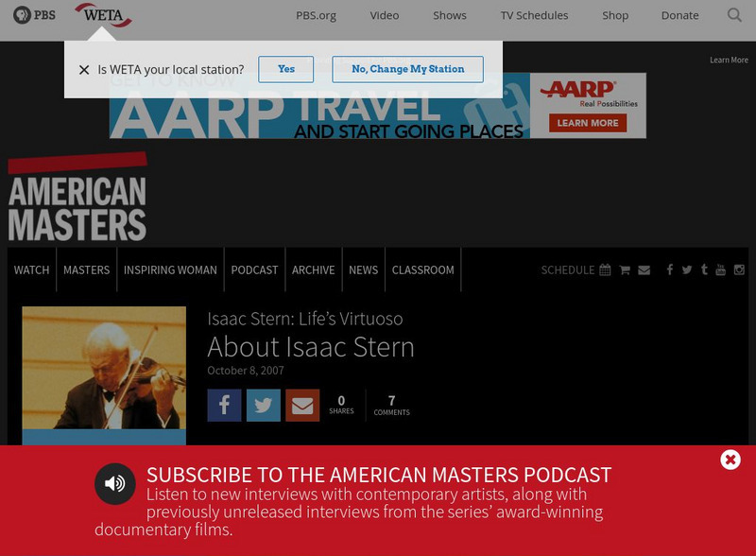
Task: Share the article using the Facebook icon
Action: [224, 405]
